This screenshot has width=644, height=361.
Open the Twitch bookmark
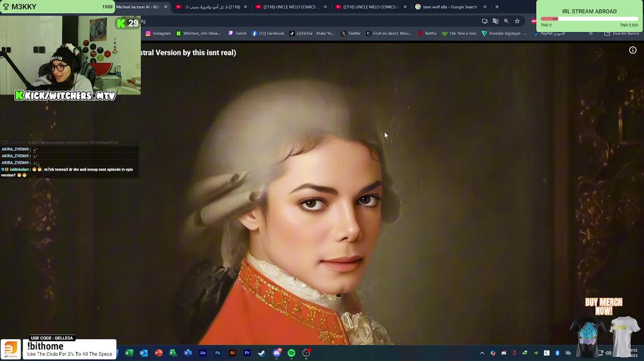point(237,34)
